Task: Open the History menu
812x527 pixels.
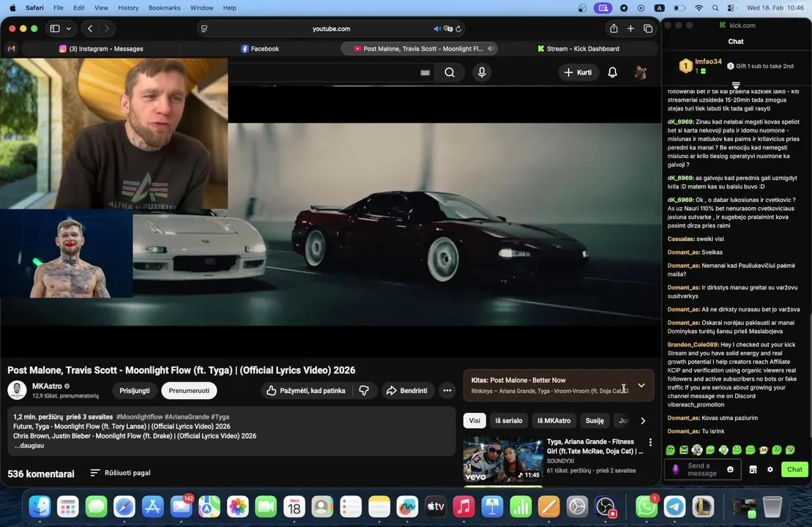Action: click(128, 8)
